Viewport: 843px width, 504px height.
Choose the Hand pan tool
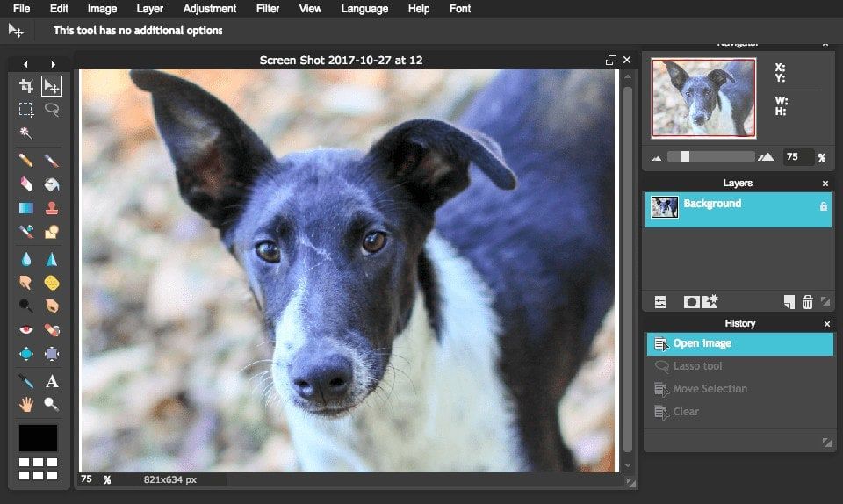pyautogui.click(x=26, y=404)
